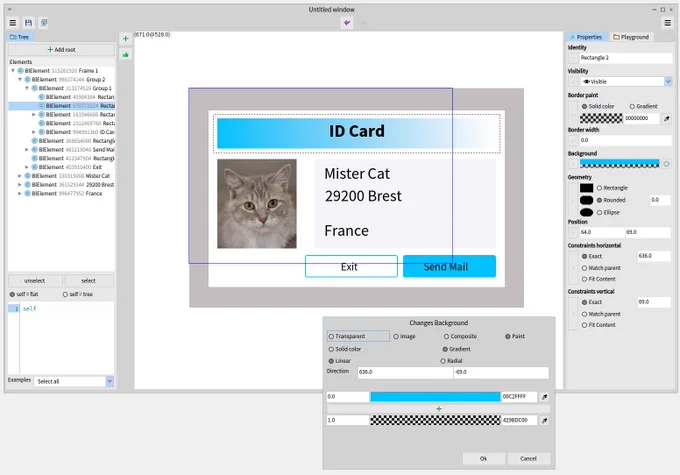Choose Rectangle geometry radio button
The height and width of the screenshot is (475, 680).
coord(612,188)
